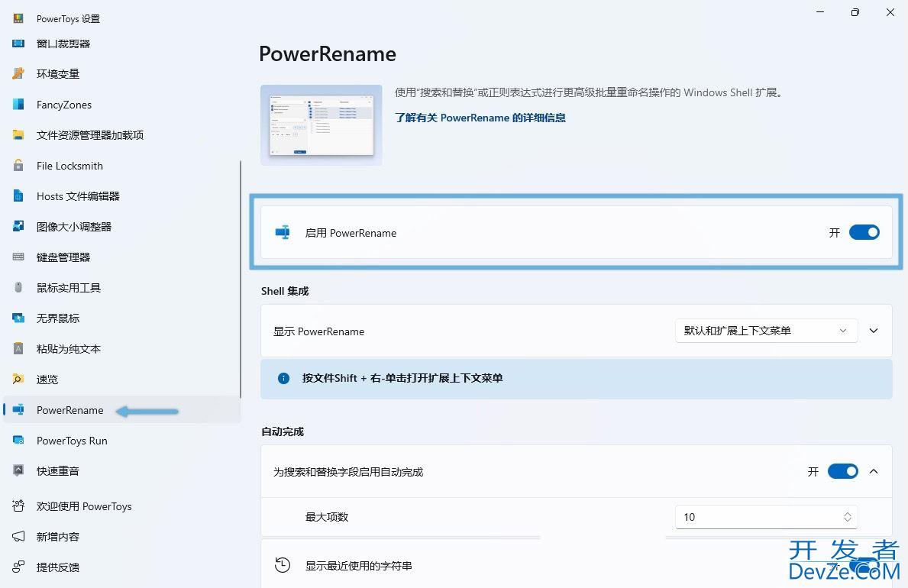Go to 无界鼠标 settings
The image size is (908, 588).
point(58,318)
